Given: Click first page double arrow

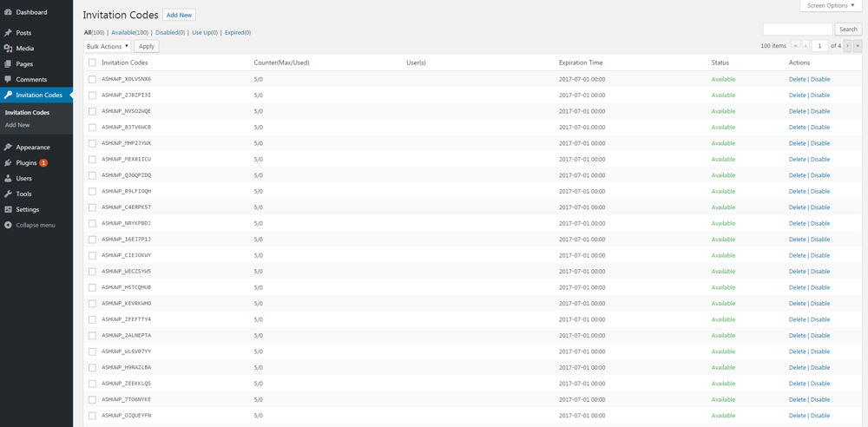Looking at the screenshot, I should point(796,46).
